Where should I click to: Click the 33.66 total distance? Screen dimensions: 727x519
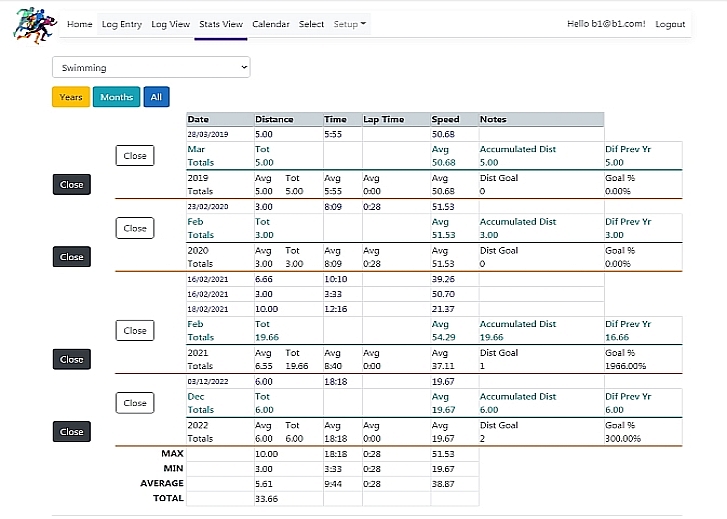267,499
